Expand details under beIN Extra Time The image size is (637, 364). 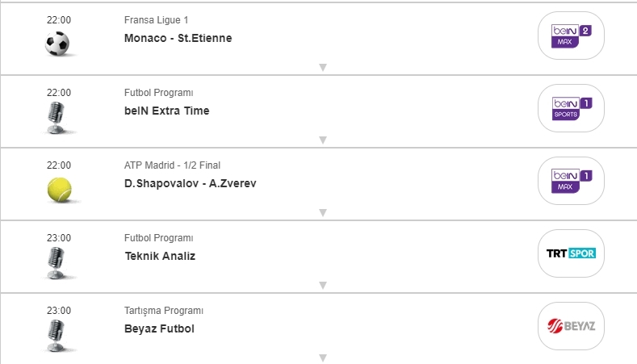tap(323, 140)
